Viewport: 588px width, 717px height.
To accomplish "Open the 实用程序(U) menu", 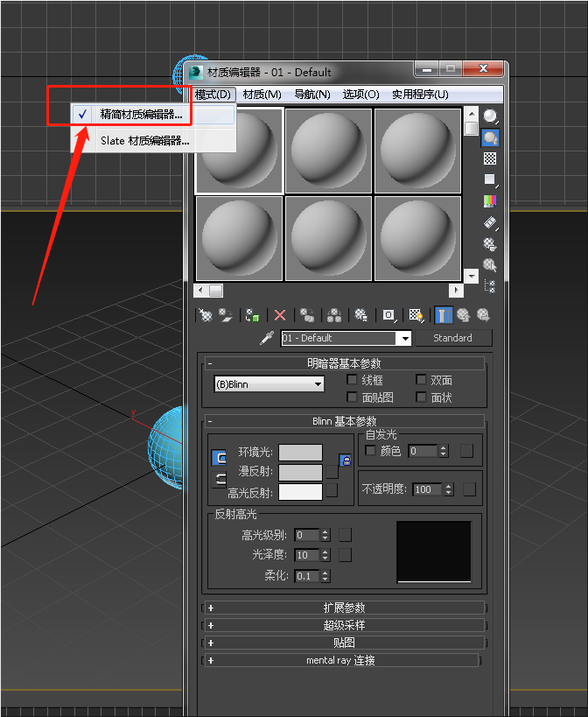I will (420, 95).
